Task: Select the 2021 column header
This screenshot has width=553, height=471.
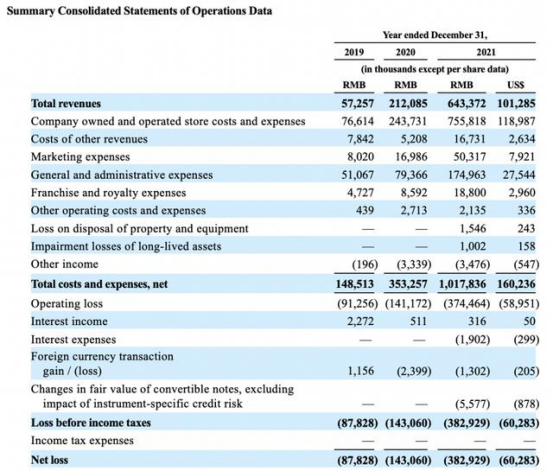Action: point(486,52)
